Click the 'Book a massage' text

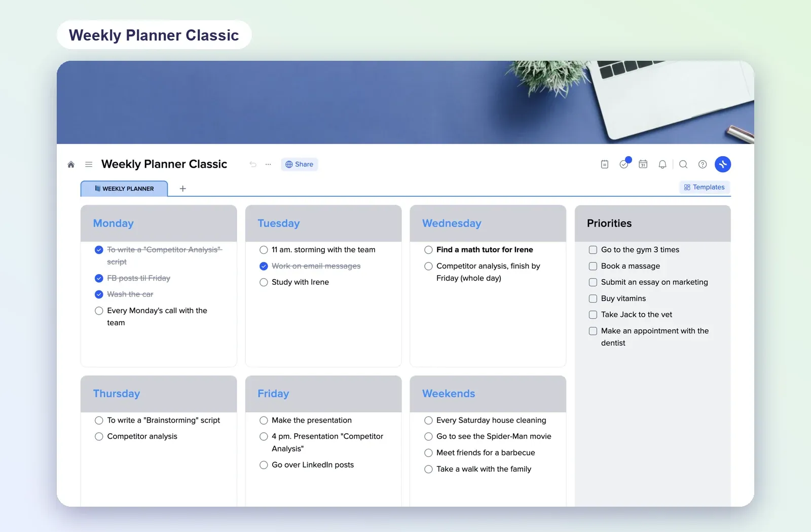631,266
